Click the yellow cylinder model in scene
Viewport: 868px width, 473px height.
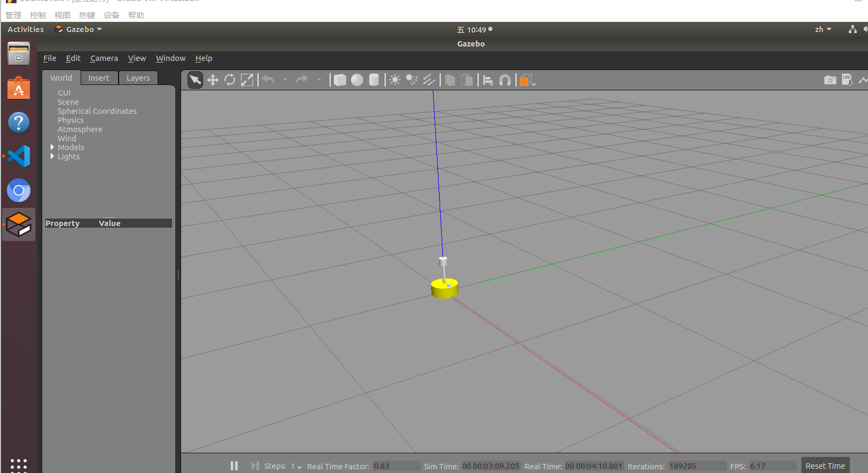tap(444, 289)
